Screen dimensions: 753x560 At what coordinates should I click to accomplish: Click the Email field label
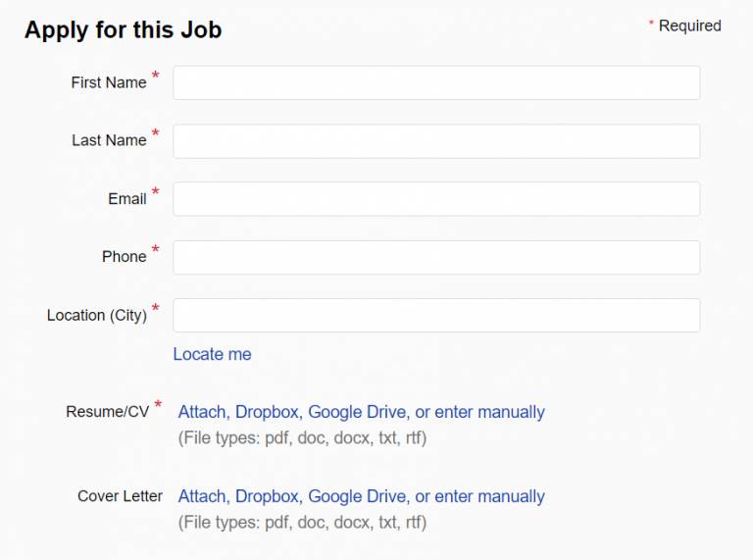[x=127, y=199]
